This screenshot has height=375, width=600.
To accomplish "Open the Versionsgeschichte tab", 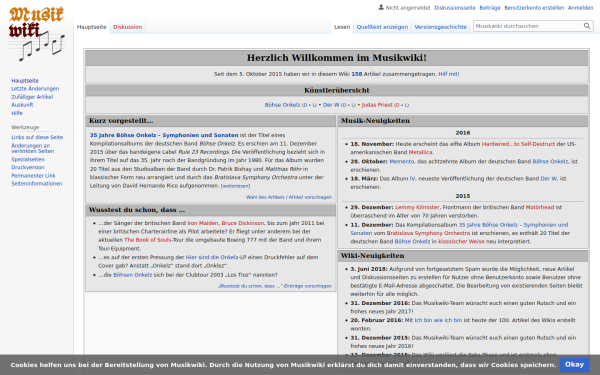I will 440,27.
